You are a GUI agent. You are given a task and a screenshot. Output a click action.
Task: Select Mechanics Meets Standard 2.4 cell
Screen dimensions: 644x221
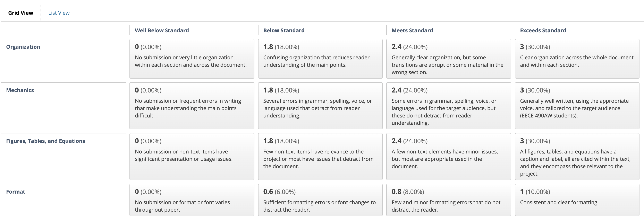coord(449,106)
